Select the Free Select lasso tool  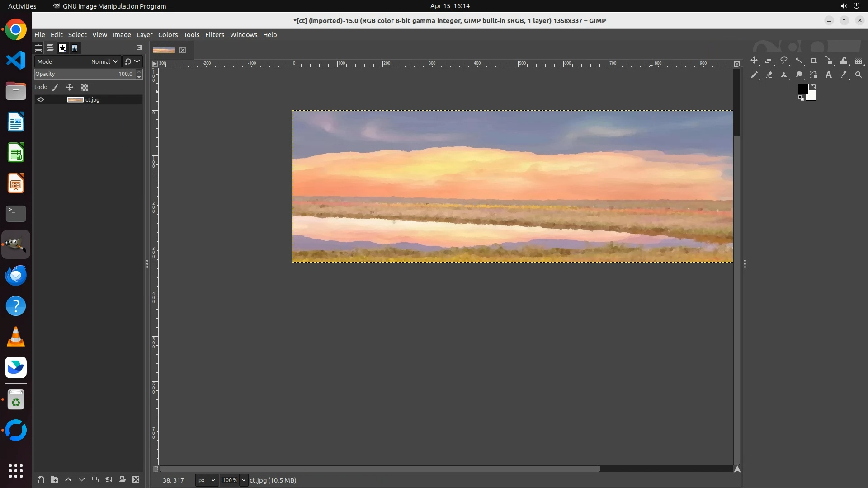click(x=784, y=61)
